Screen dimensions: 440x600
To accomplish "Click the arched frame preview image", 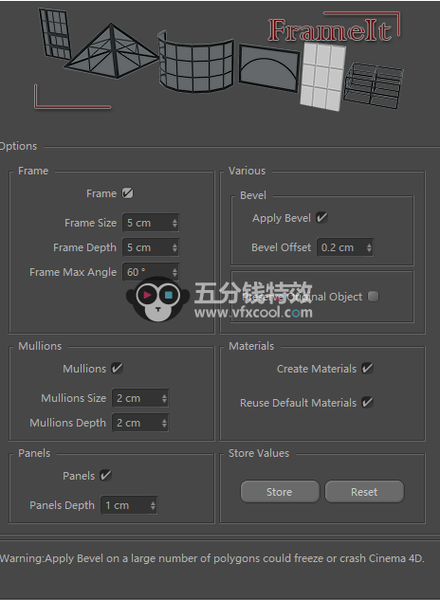I will tap(269, 68).
